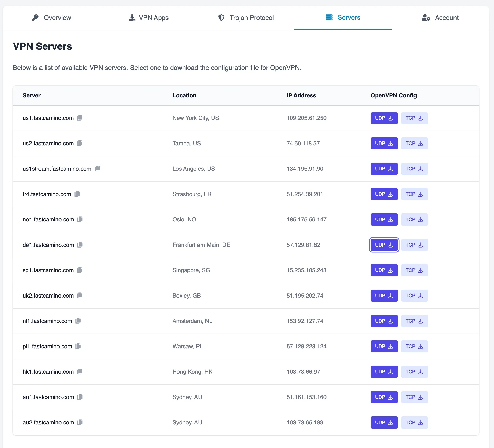Copy sg1.fastcamino.com hostname

click(80, 270)
